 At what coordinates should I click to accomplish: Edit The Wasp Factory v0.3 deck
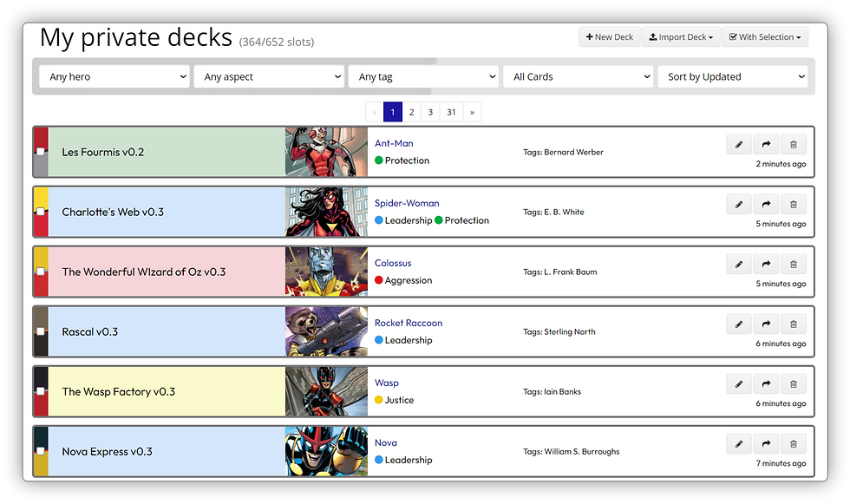pos(738,384)
